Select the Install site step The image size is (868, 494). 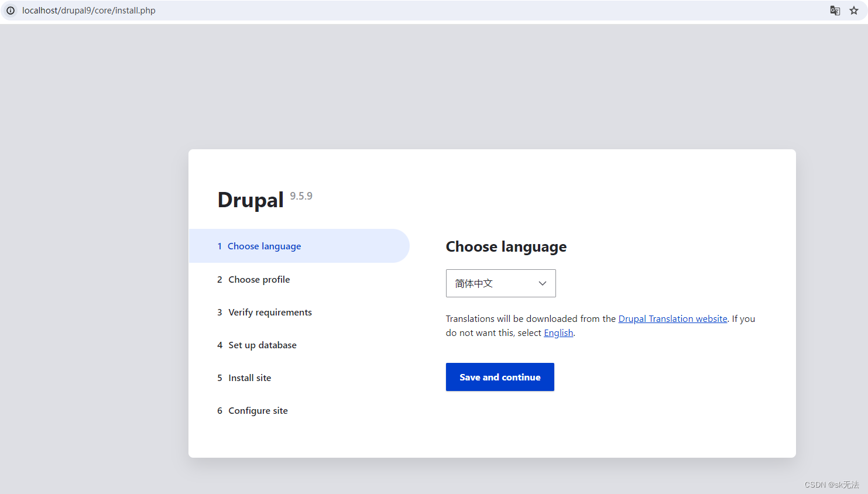[244, 378]
